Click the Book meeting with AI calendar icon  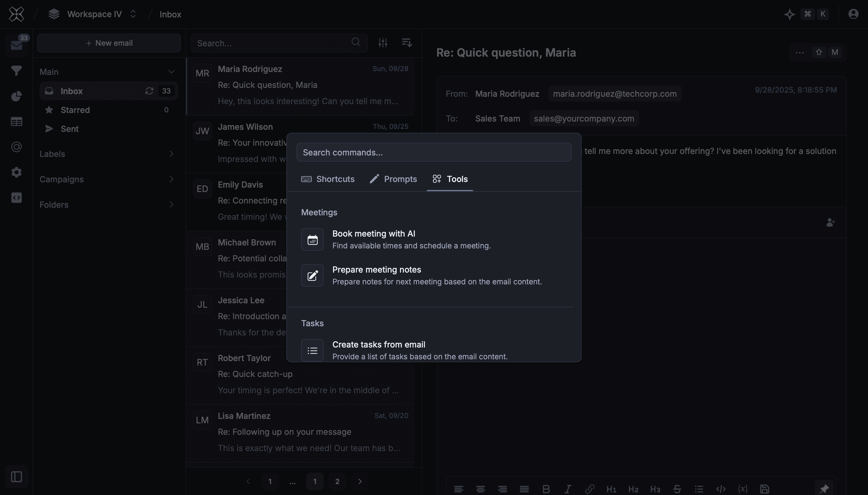[312, 240]
